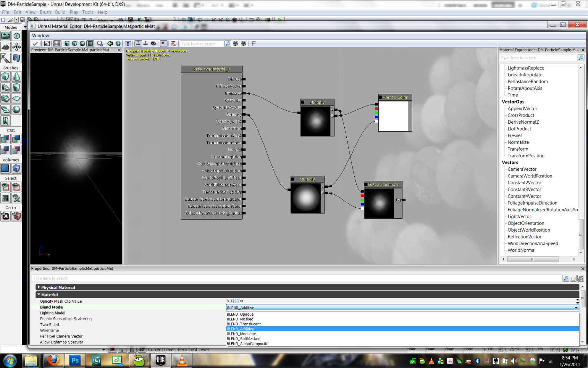The image size is (588, 368).
Task: Toggle Texture Sample node preview checkbox
Action: [366, 184]
